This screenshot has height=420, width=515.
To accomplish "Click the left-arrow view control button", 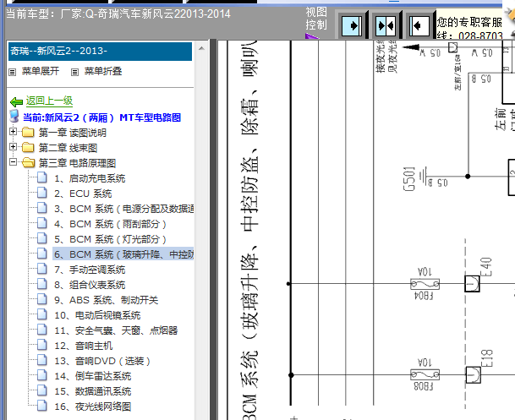I will point(419,25).
